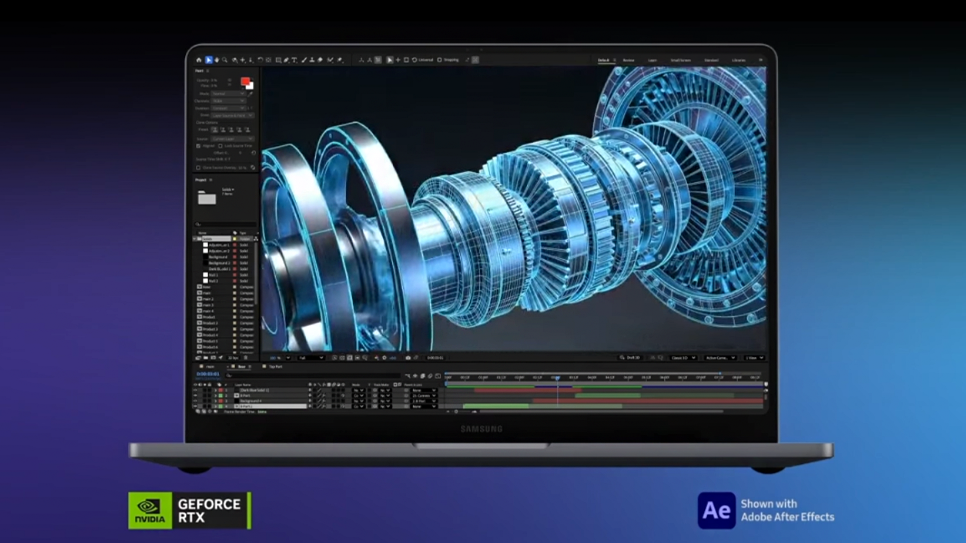This screenshot has height=543, width=966.
Task: Select the Brush tool
Action: [304, 60]
